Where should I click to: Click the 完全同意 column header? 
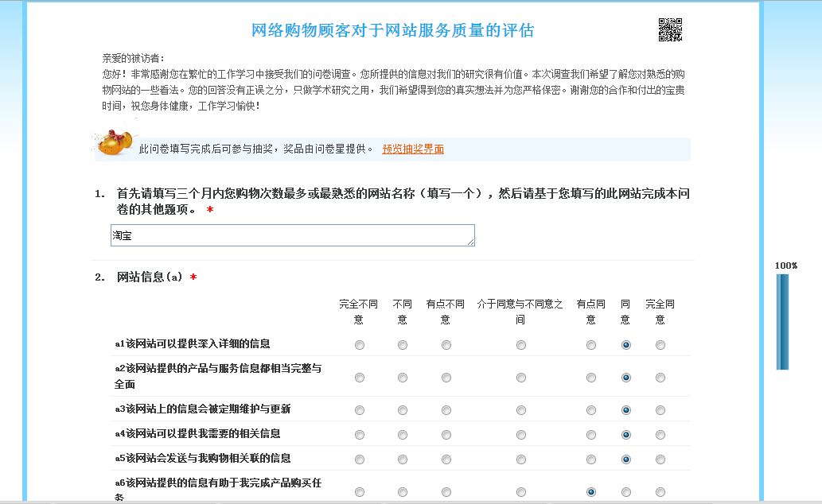(660, 312)
